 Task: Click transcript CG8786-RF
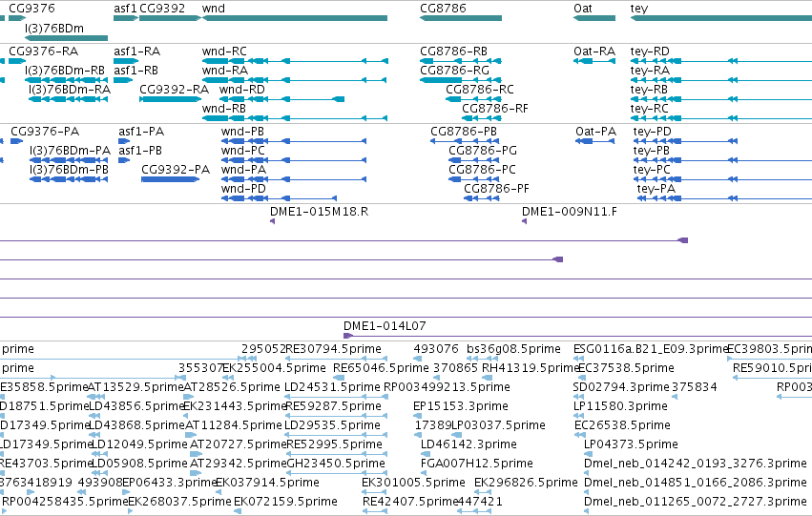495,109
